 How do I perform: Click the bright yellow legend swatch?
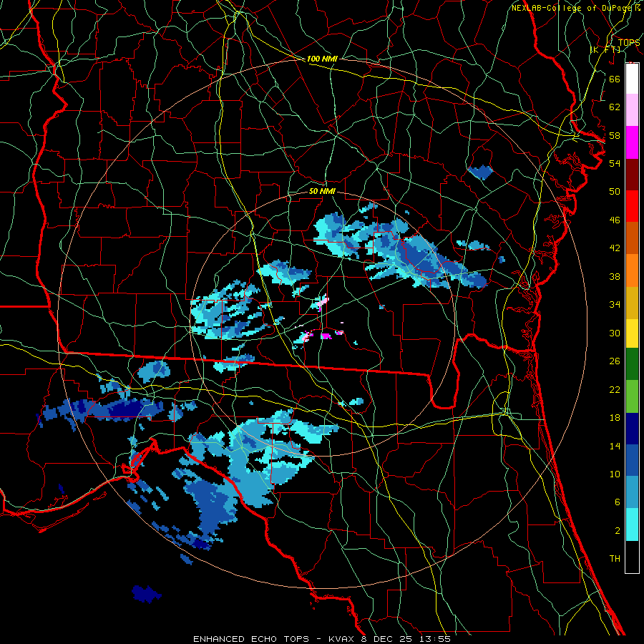tap(632, 333)
